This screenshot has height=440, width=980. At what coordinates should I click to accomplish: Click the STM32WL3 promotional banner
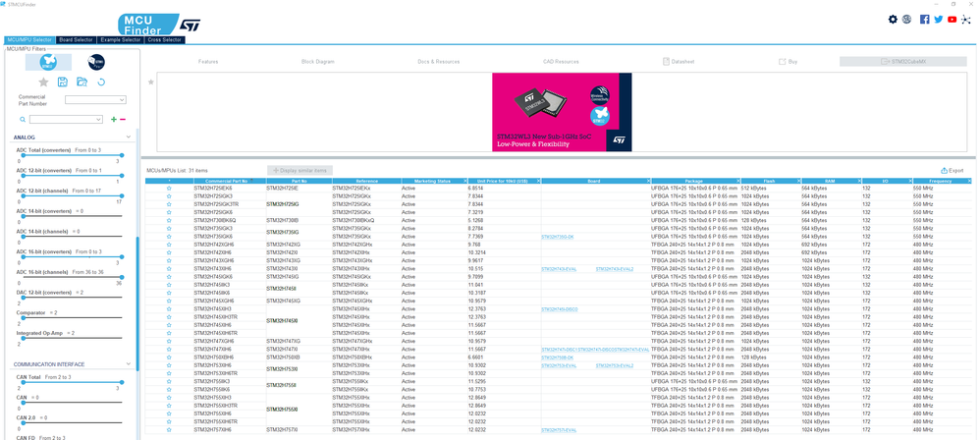(x=562, y=112)
